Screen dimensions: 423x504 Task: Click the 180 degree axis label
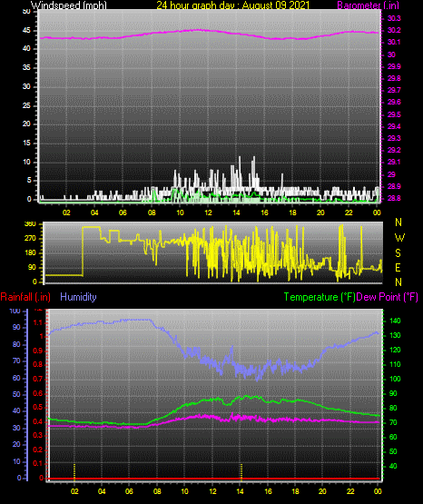coord(30,253)
